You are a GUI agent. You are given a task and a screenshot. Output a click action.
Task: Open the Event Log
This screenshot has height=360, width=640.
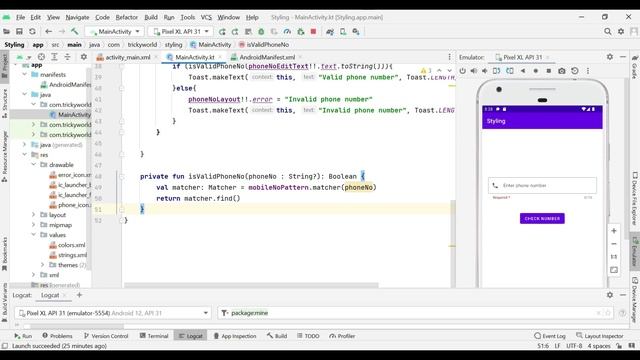[x=549, y=336]
